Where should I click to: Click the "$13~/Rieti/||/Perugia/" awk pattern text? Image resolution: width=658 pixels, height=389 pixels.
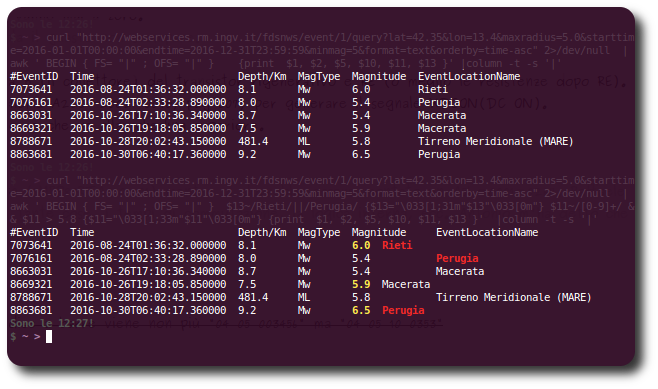pyautogui.click(x=292, y=206)
